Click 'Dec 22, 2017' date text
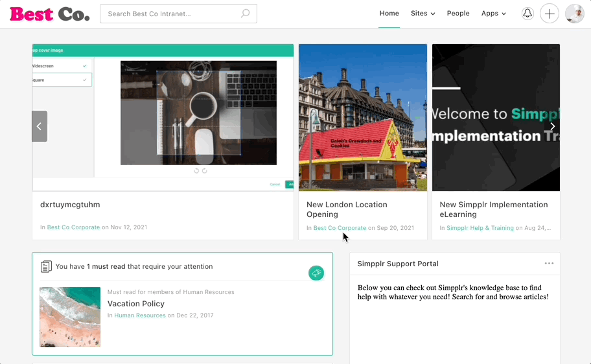Image resolution: width=591 pixels, height=364 pixels. [x=195, y=315]
